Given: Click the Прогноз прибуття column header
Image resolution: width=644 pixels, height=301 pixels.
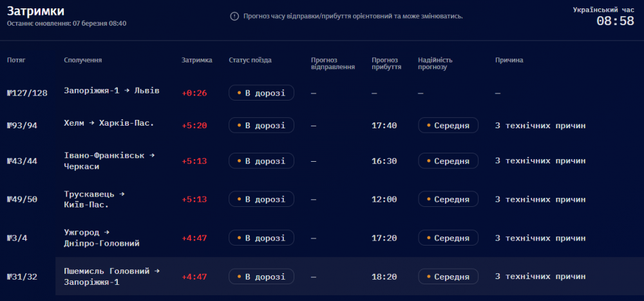Looking at the screenshot, I should click(x=386, y=63).
